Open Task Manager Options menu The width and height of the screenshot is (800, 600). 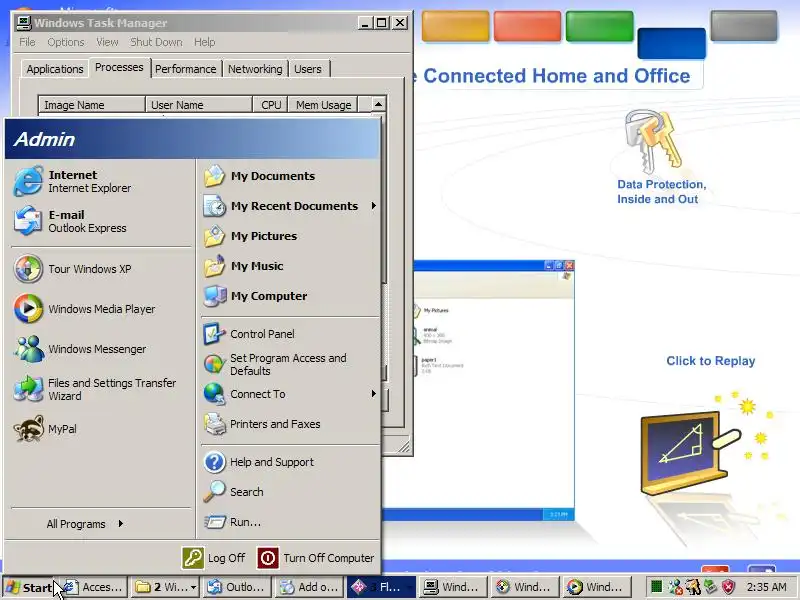[x=66, y=42]
